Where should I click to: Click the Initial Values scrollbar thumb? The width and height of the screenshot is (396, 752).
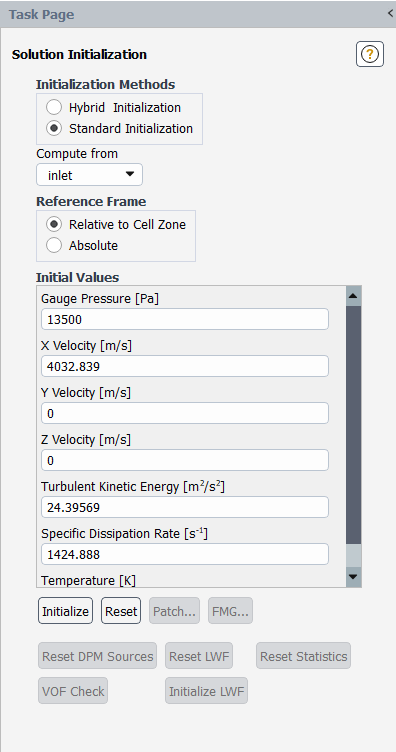point(353,425)
